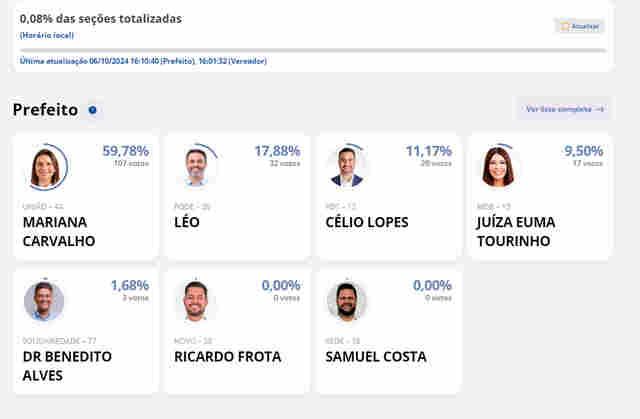Click Mariana Carvalho's 59,78% result
Viewport: 640px width, 419px height.
click(125, 151)
